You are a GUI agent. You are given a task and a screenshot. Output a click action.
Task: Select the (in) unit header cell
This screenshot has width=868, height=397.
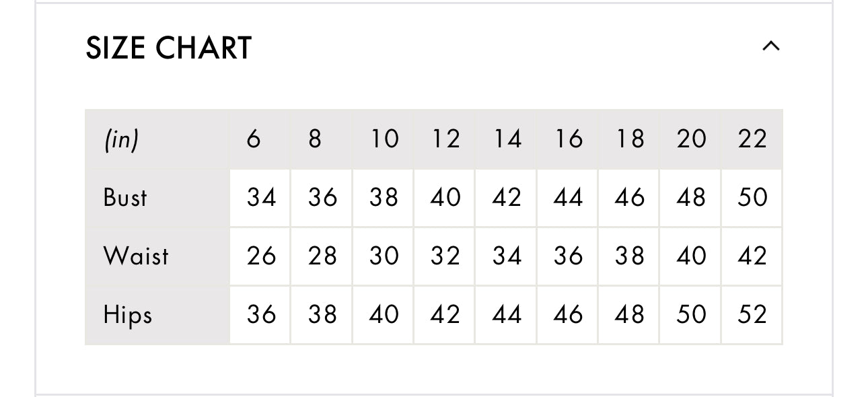[x=121, y=139]
